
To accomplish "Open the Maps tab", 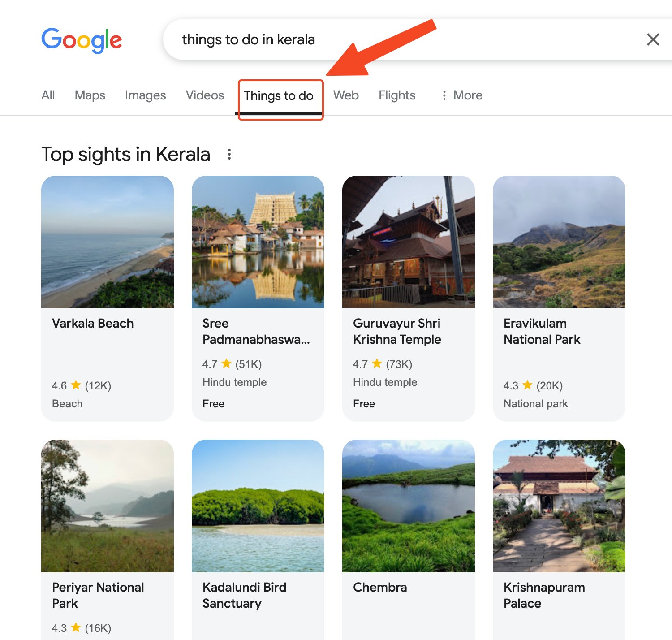I will tap(90, 95).
